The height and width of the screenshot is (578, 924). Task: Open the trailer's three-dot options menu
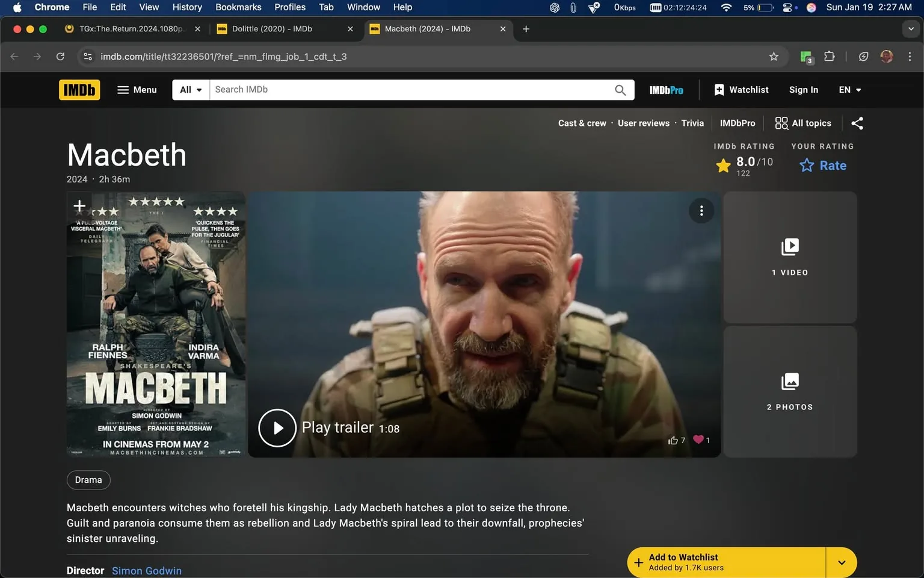coord(701,210)
